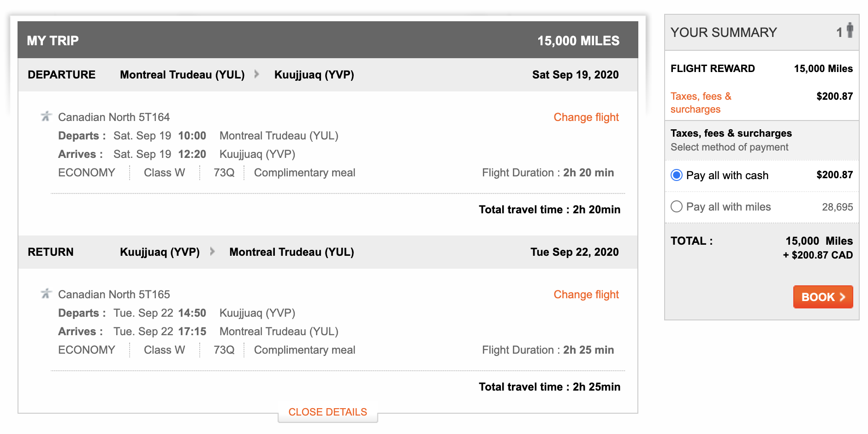
Task: Click the Your Summary panel heading
Action: [723, 32]
